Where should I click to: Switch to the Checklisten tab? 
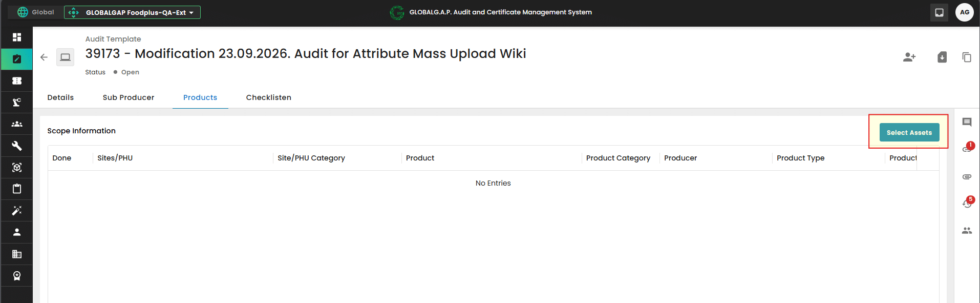pos(268,97)
